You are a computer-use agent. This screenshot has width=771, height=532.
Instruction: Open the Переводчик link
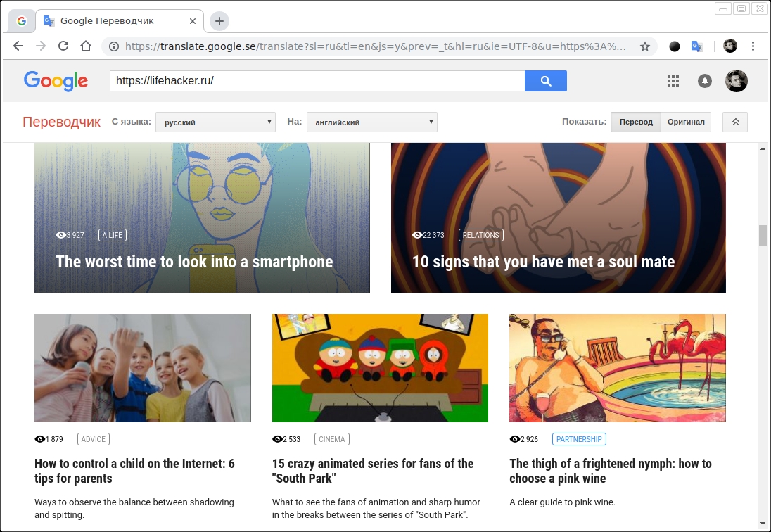[61, 122]
